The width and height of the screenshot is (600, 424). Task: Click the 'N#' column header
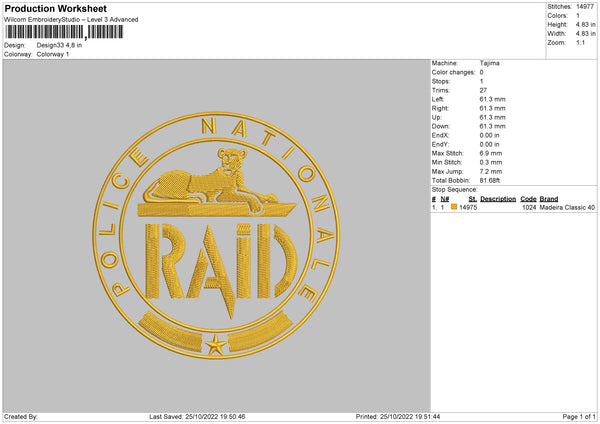pos(445,199)
